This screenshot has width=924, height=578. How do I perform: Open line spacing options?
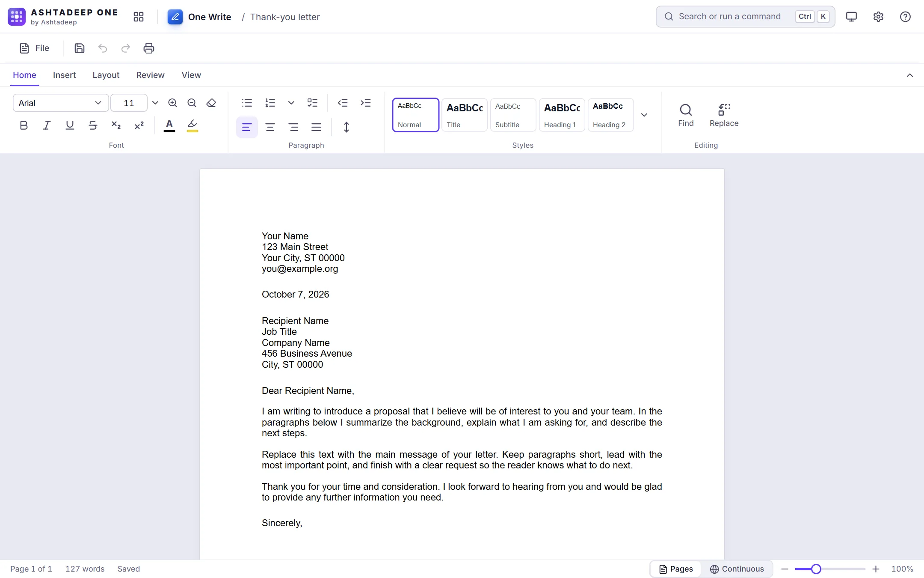click(x=346, y=127)
